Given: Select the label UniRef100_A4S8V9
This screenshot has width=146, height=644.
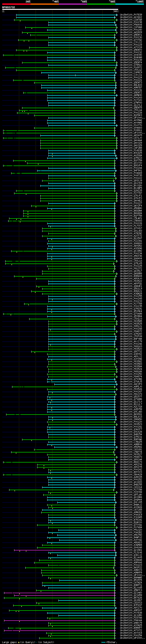Looking at the screenshot, I should click(x=131, y=32).
